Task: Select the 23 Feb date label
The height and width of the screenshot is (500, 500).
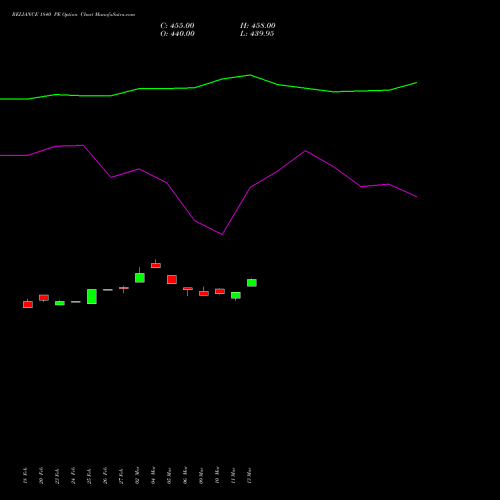Action: click(x=57, y=475)
